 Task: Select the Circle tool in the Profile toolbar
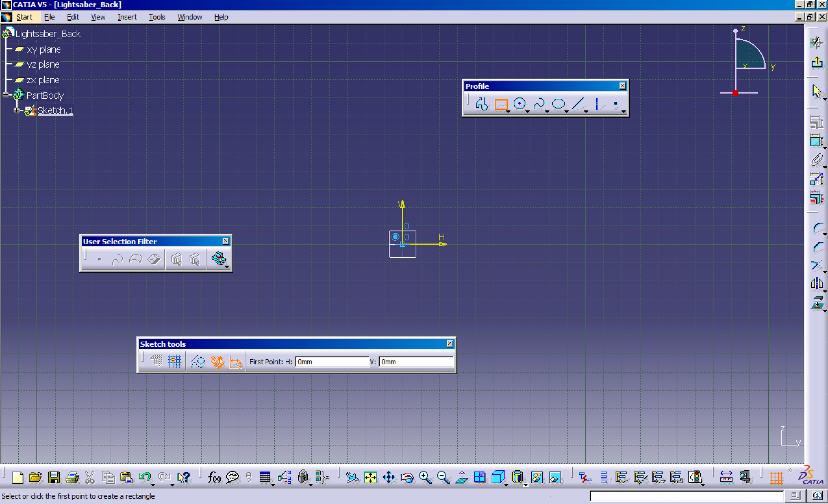click(520, 103)
